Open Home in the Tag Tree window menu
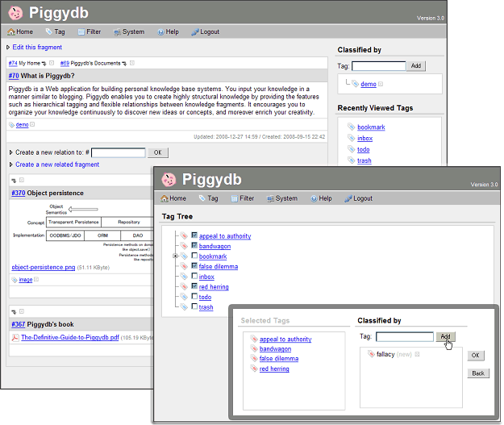Image resolution: width=504 pixels, height=425 pixels. click(x=173, y=198)
